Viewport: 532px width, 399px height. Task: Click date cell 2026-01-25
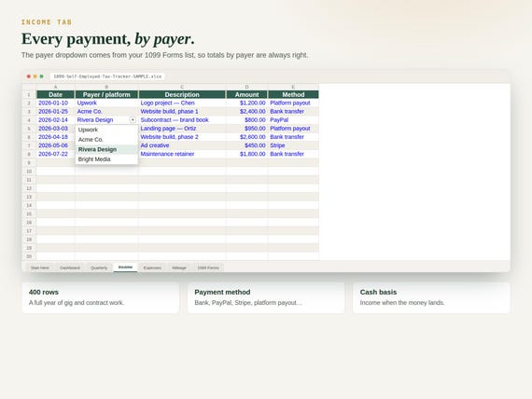(55, 111)
